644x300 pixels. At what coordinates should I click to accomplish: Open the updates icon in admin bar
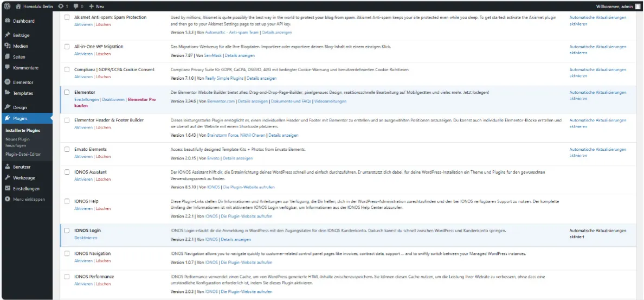tap(61, 7)
